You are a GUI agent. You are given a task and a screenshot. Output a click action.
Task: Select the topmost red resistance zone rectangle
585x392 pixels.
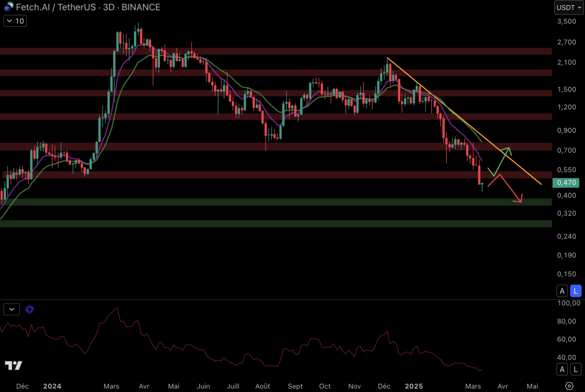pos(276,51)
